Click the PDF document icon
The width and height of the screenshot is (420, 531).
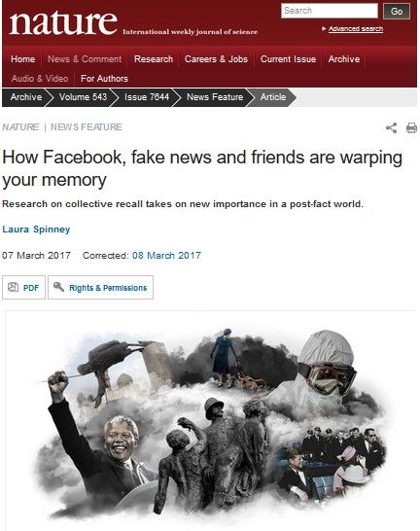(13, 287)
